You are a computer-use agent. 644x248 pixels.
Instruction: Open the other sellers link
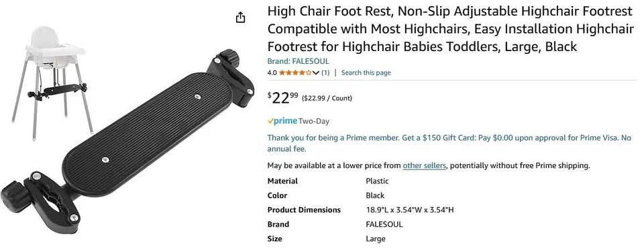click(424, 166)
